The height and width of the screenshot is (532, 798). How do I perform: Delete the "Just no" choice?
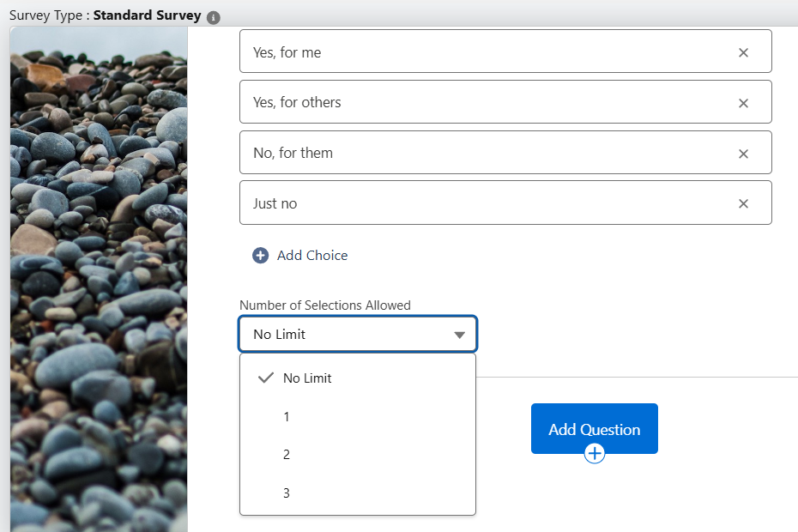click(743, 203)
